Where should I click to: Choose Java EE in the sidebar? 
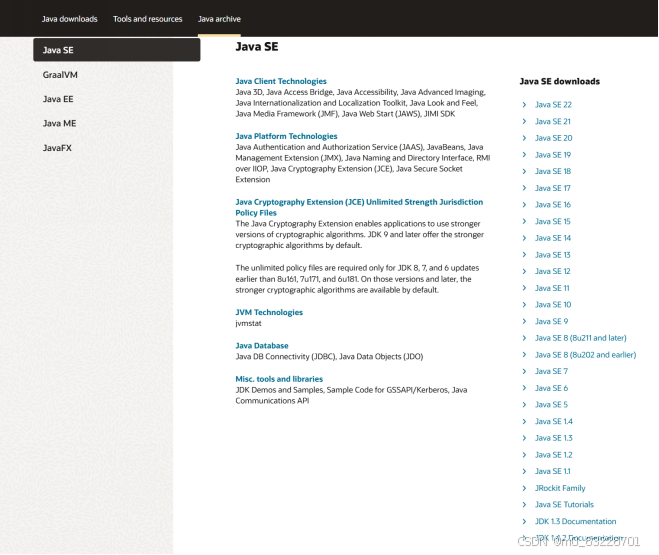58,99
